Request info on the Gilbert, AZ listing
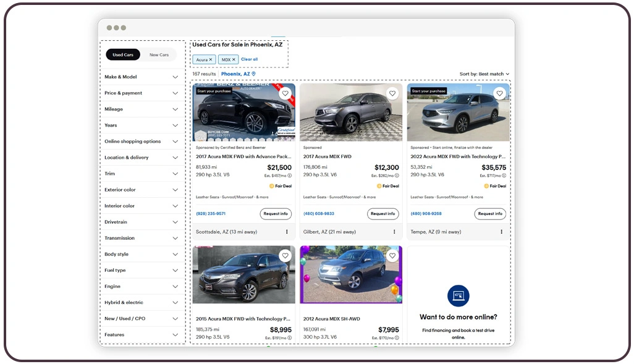Screen dimensions: 634x364 (383, 214)
